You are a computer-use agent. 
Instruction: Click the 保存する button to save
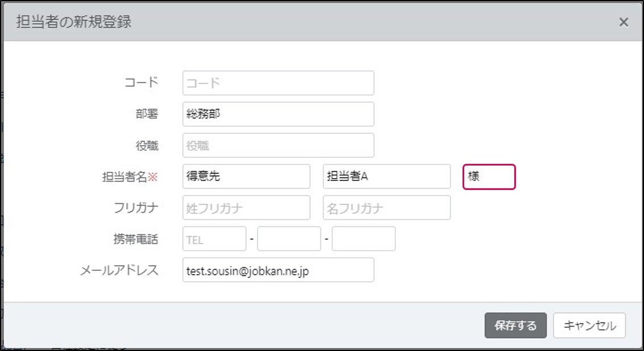click(x=515, y=325)
